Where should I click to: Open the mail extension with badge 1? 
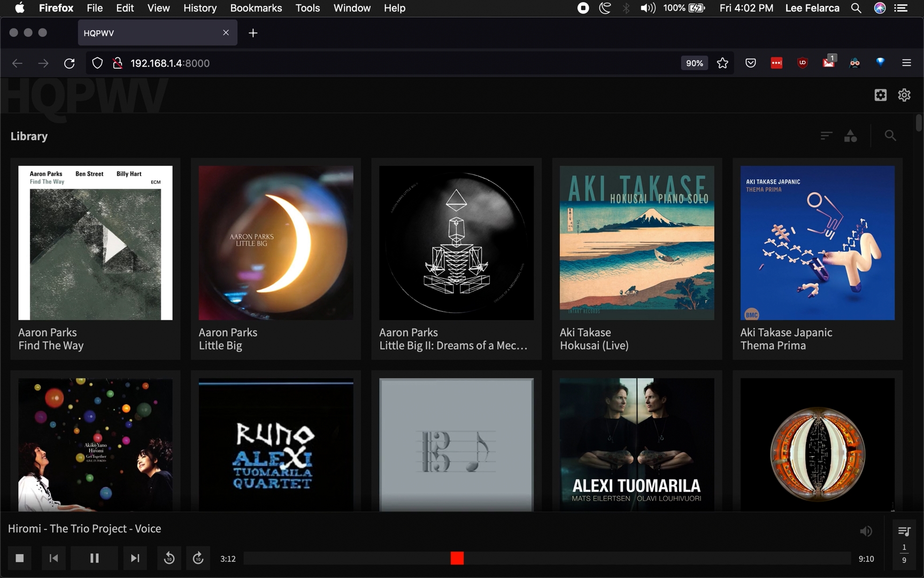(x=828, y=62)
